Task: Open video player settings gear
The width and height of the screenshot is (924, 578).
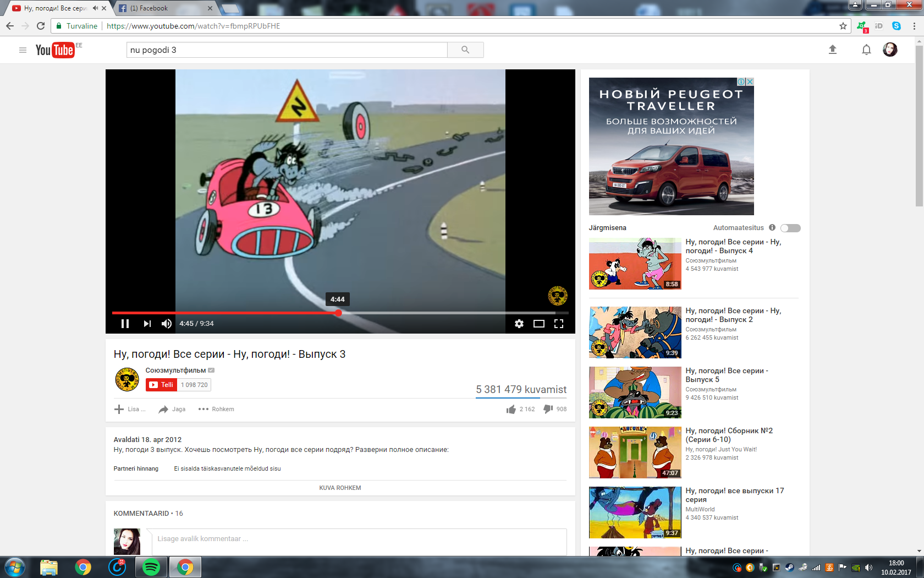Action: 519,324
